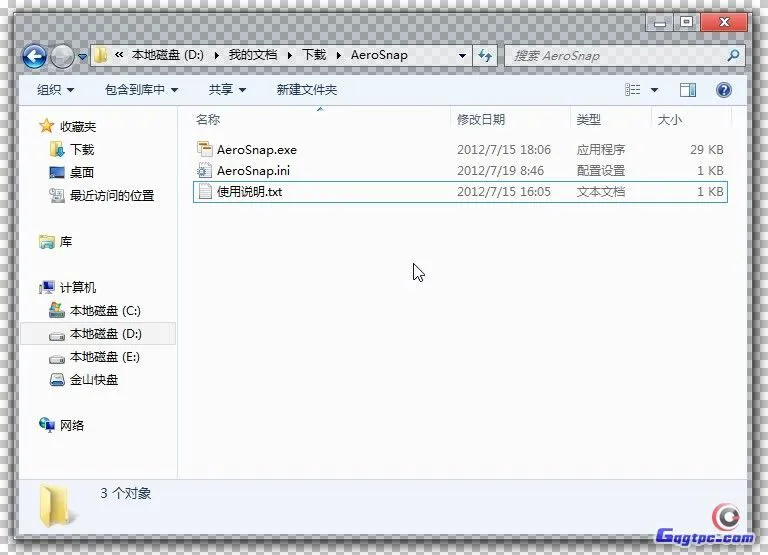Click the 收藏夹 star icon
Screen dimensions: 768x555
pyautogui.click(x=47, y=126)
